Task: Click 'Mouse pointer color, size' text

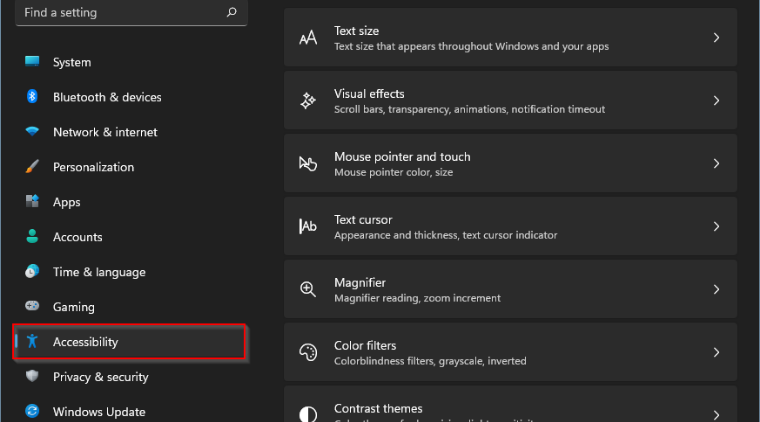Action: coord(393,172)
